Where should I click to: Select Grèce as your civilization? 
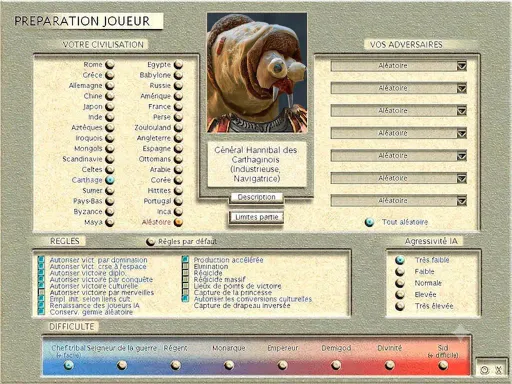click(x=110, y=75)
